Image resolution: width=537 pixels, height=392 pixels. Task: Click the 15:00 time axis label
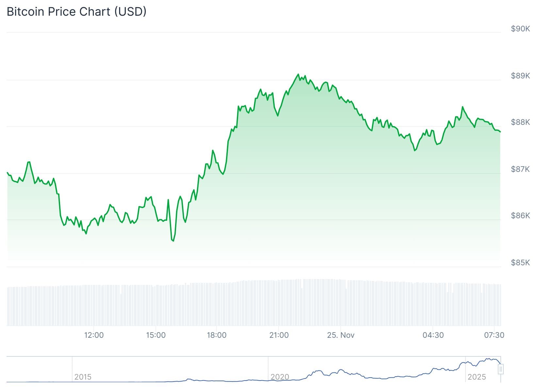pyautogui.click(x=156, y=335)
